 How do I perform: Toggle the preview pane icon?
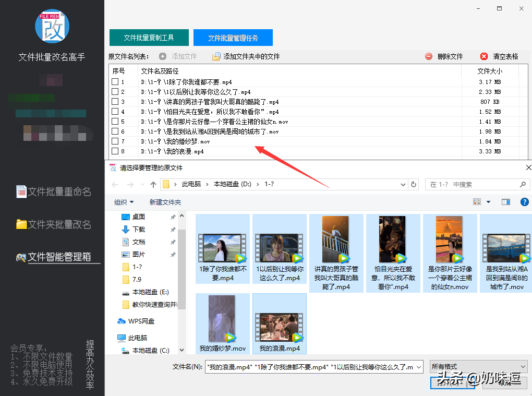[506, 202]
